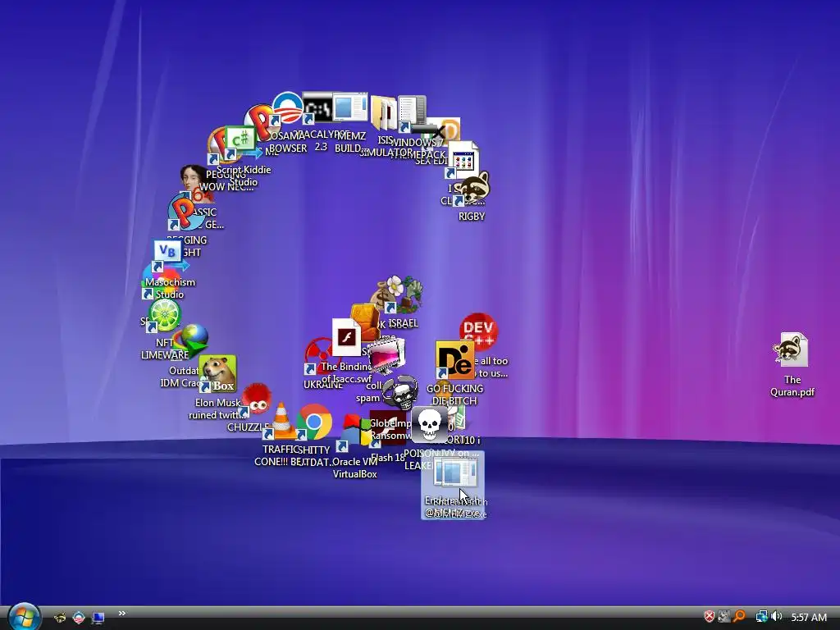Image resolution: width=840 pixels, height=630 pixels.
Task: Select WINDOWS 7 THEMEPACK icon
Action: click(x=413, y=113)
